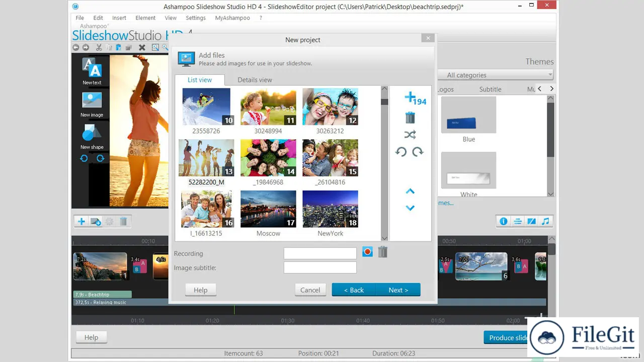Click the Image subtitle input field
Viewport: 644px width, 362px height.
point(320,267)
